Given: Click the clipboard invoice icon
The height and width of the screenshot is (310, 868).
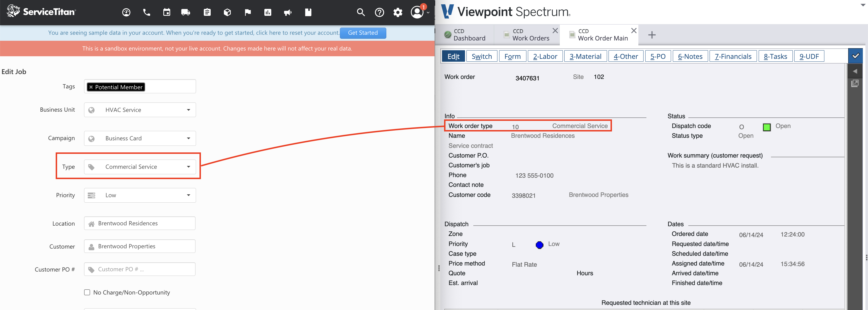Looking at the screenshot, I should (x=207, y=12).
